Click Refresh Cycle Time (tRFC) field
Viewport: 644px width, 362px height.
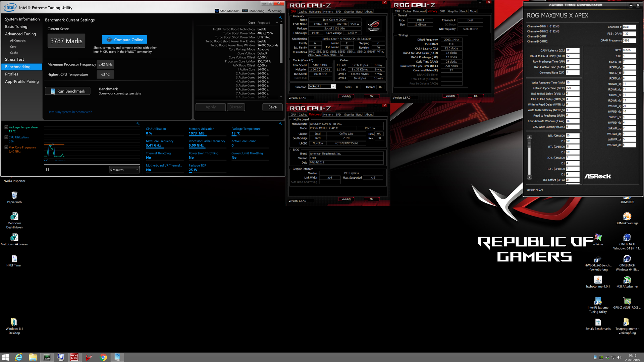click(573, 88)
